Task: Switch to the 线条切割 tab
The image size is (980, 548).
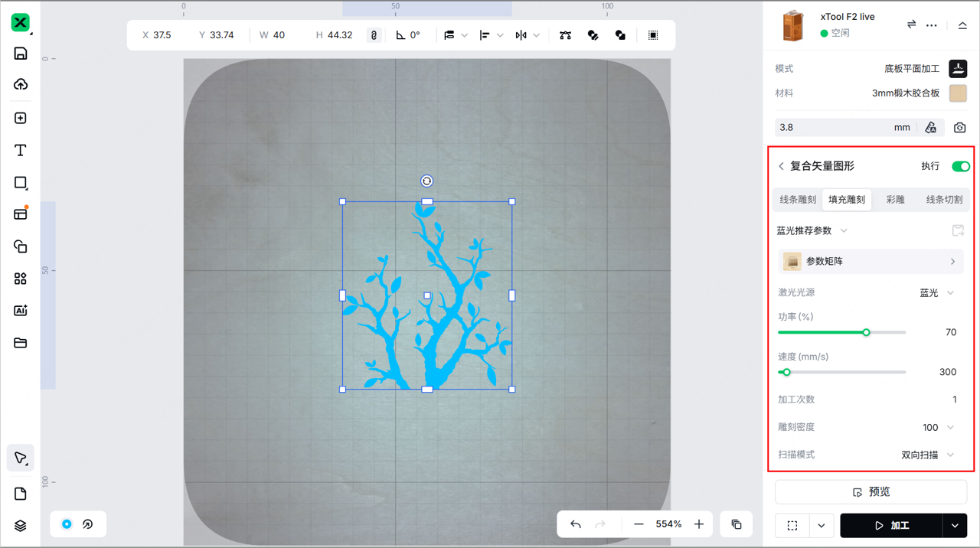Action: pos(944,200)
